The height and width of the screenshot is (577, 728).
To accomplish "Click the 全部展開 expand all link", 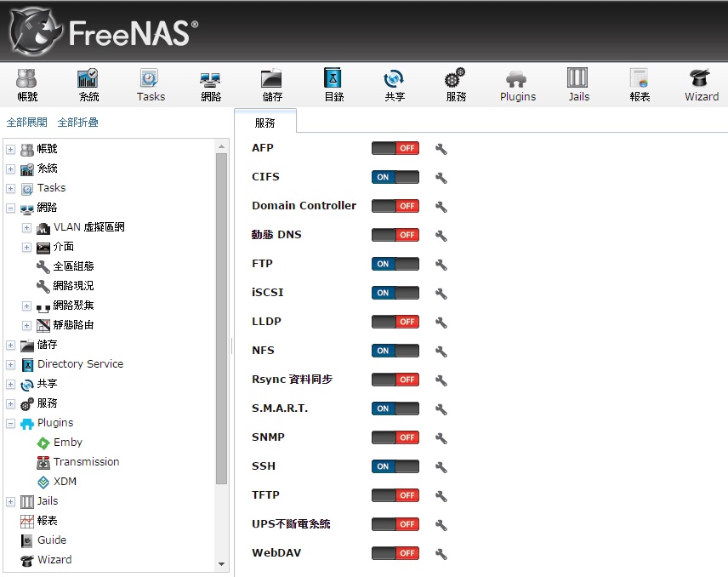I will click(x=27, y=123).
